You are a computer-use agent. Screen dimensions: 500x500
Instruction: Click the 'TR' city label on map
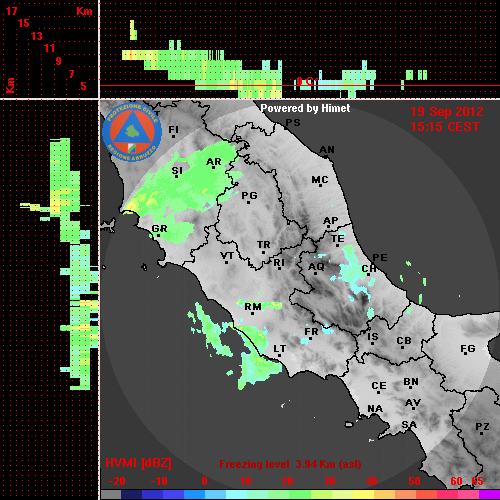[264, 245]
